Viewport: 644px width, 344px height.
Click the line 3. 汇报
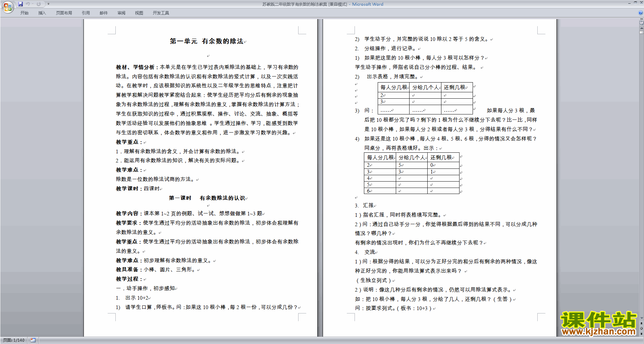click(x=365, y=205)
